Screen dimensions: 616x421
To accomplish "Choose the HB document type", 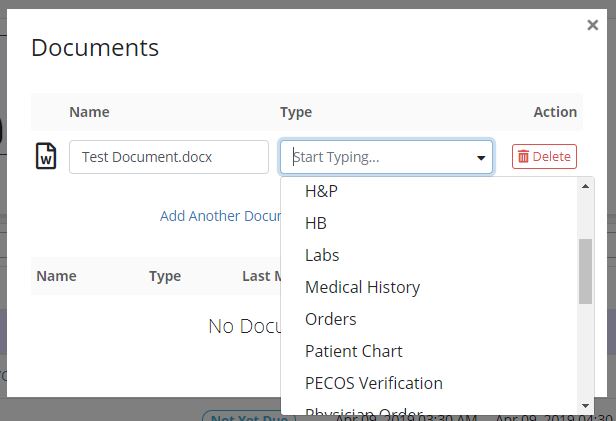I will click(x=316, y=223).
